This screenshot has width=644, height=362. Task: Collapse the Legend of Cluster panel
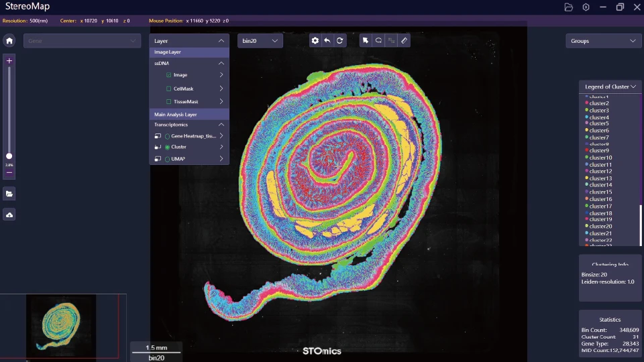633,87
